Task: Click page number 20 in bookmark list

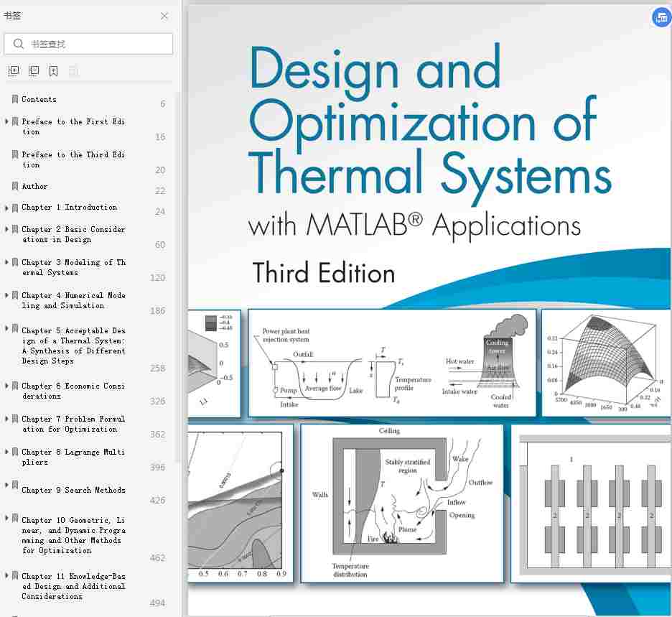Action: tap(160, 170)
